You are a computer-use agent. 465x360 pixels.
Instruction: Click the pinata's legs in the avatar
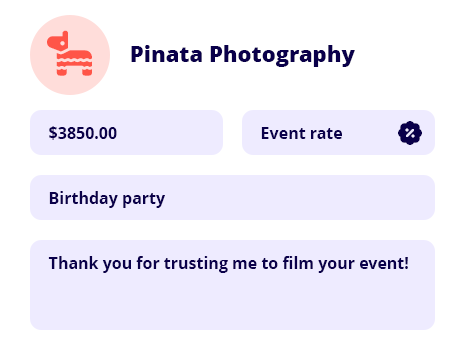click(x=74, y=71)
